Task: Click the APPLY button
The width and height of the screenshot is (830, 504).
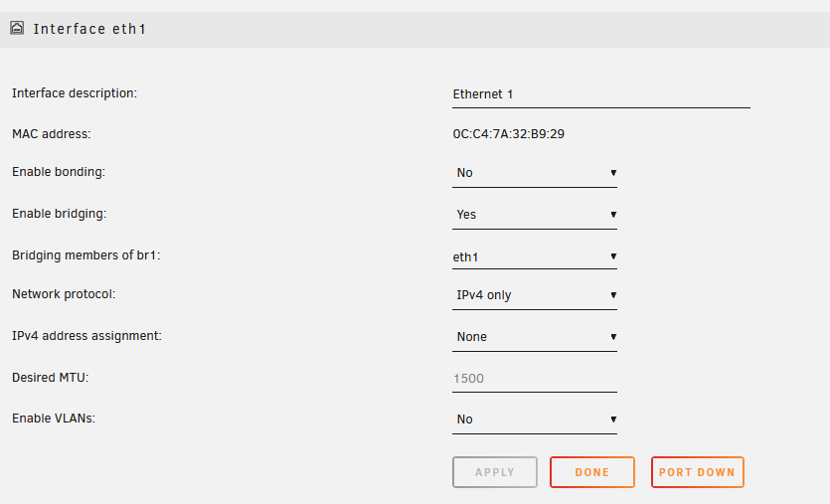Action: [495, 472]
